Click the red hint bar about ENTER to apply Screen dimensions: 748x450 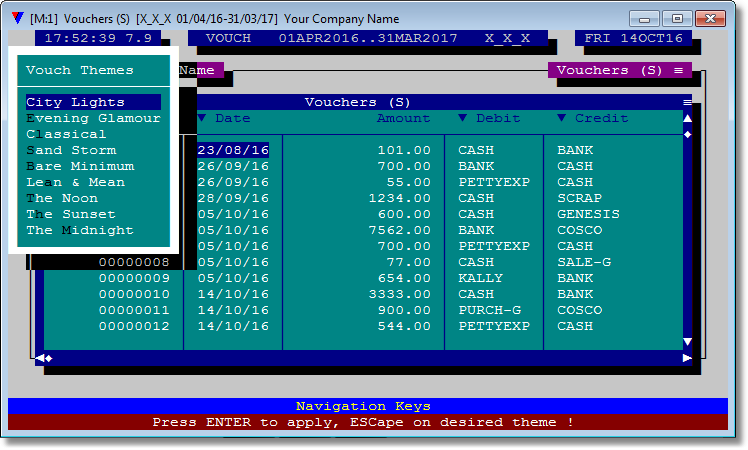tap(368, 422)
